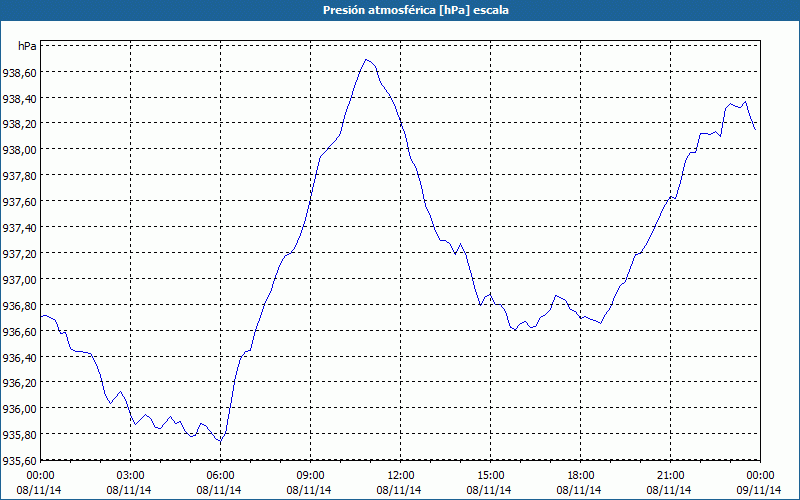Click the 937,40 axis value
This screenshot has height=500, width=800.
coord(19,228)
